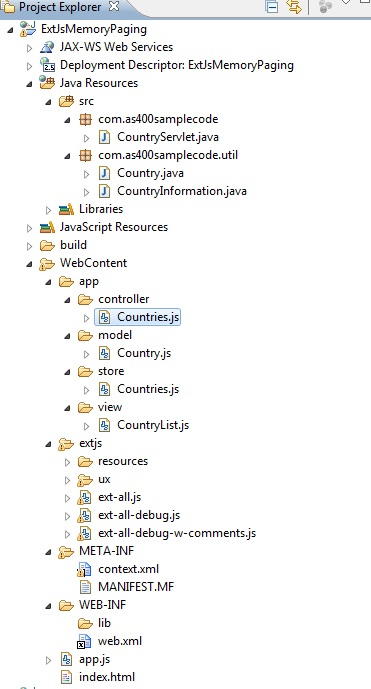Expand the JAX-WS Web Services node
Image resolution: width=371 pixels, height=689 pixels.
pos(29,47)
